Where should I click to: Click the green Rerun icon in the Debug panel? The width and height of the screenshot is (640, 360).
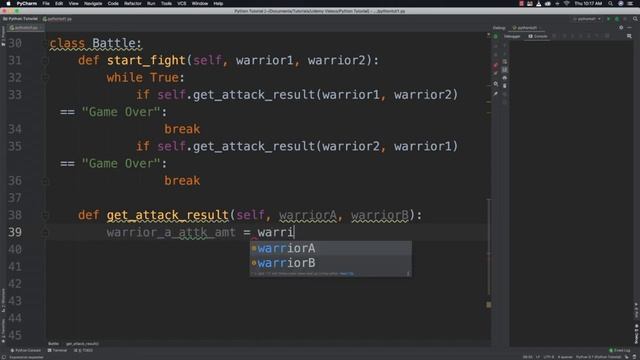point(496,37)
